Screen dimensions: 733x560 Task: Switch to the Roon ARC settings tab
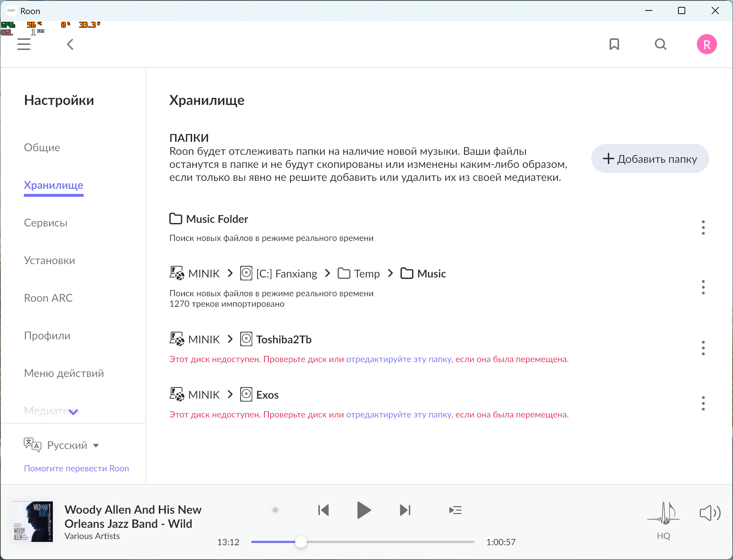48,298
